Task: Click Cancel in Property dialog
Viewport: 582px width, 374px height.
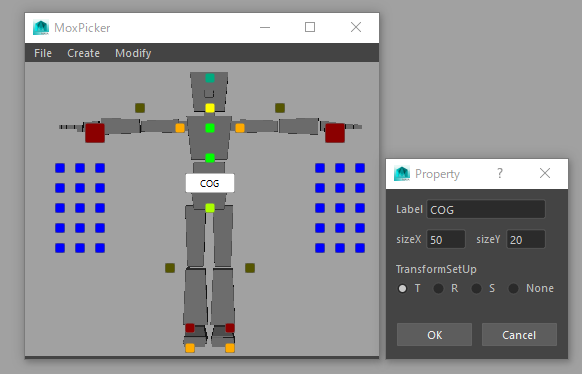Action: coord(519,335)
